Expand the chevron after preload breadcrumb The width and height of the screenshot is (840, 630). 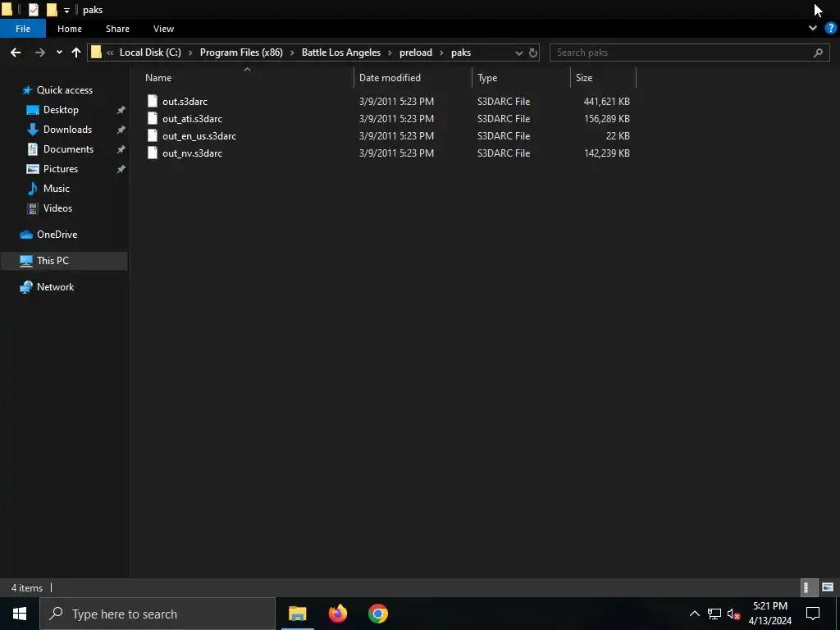click(441, 52)
